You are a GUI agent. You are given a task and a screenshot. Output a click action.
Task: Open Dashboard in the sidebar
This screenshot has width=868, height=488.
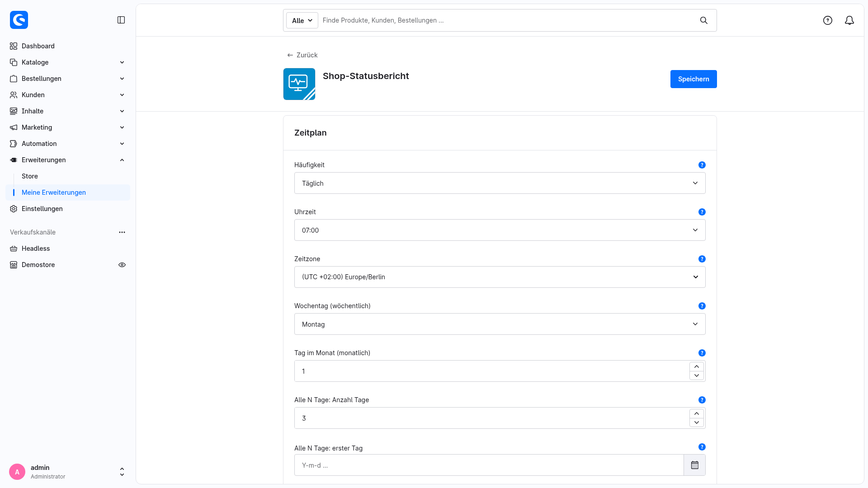pos(68,46)
